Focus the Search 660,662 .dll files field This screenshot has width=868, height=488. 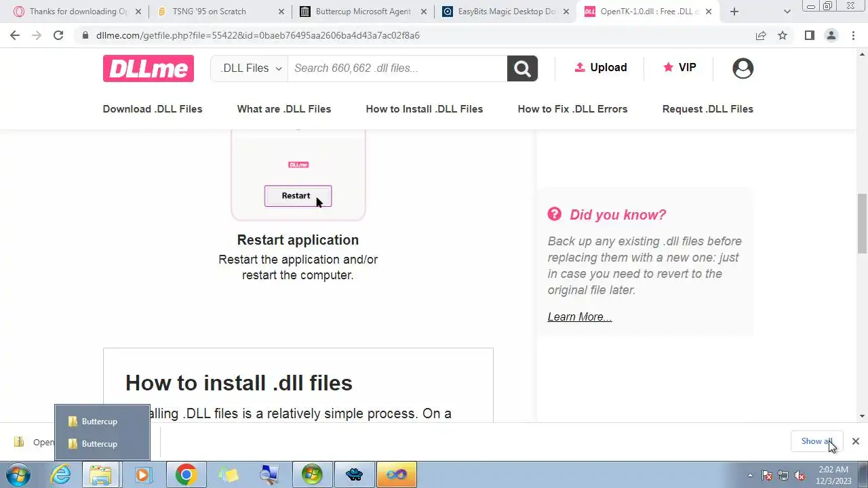(x=397, y=68)
